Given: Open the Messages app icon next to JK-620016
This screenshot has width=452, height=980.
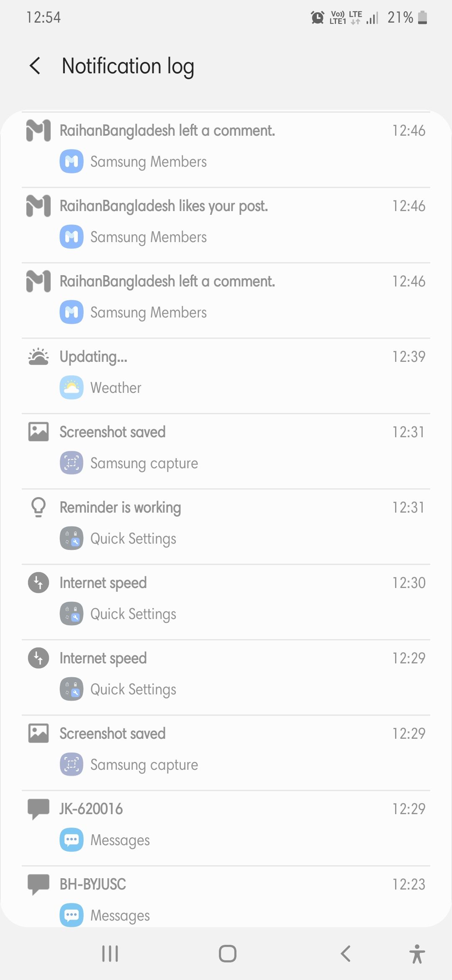Looking at the screenshot, I should (x=71, y=840).
